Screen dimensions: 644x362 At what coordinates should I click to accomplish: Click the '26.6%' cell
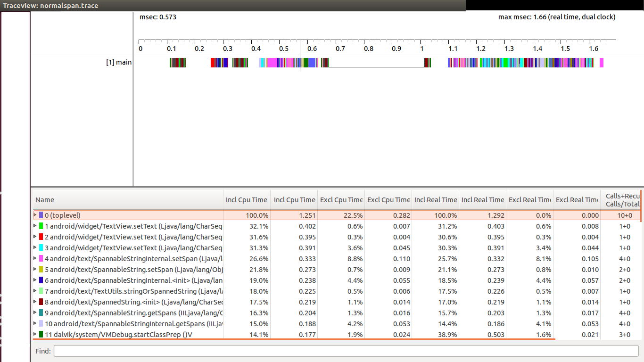[x=259, y=259]
